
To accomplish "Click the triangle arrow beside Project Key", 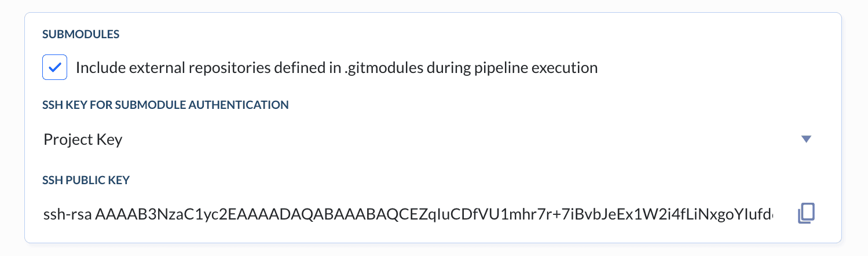I will (x=805, y=139).
